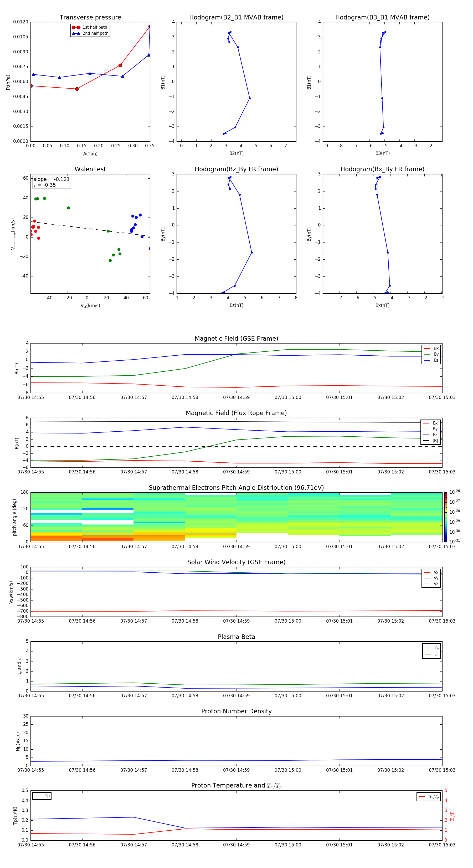Click the 'Magnetic Field (Flux Rope Frame)' title

pos(236,413)
